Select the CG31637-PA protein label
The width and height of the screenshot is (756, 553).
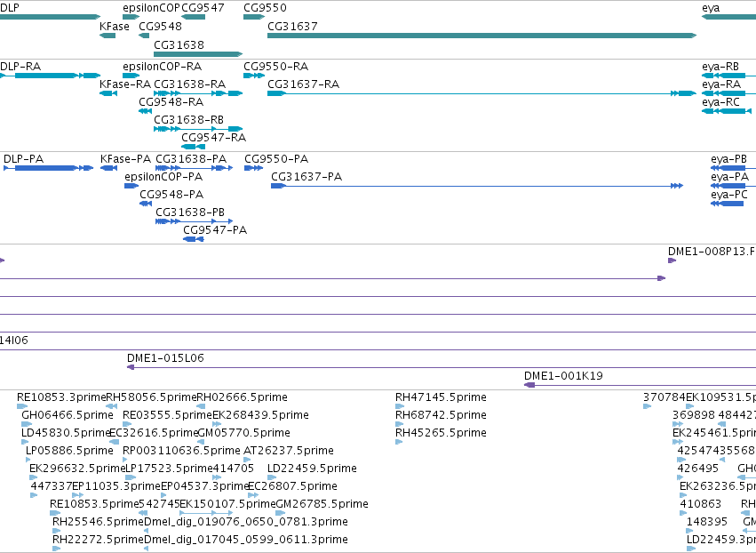click(306, 177)
